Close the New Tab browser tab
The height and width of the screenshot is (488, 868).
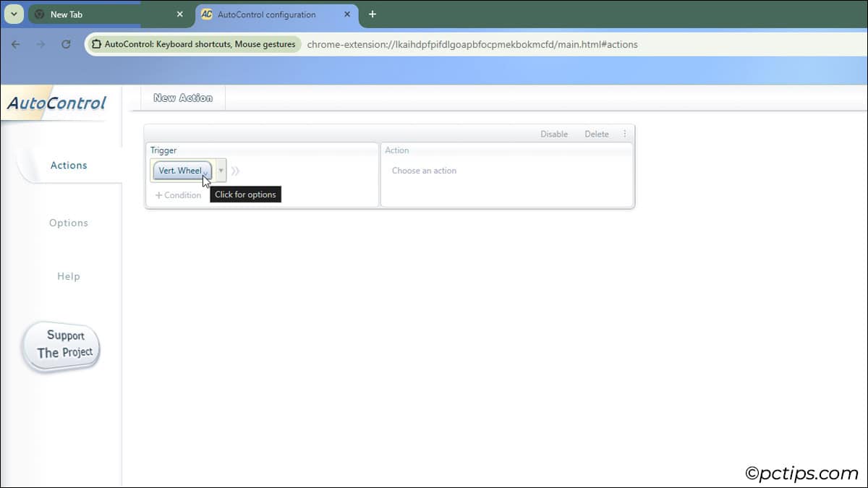[x=180, y=14]
